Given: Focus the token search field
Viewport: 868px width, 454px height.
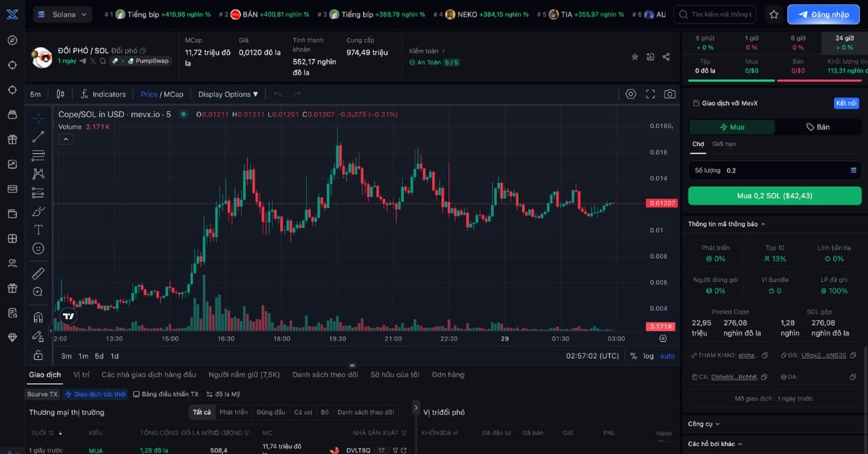Looking at the screenshot, I should [717, 14].
